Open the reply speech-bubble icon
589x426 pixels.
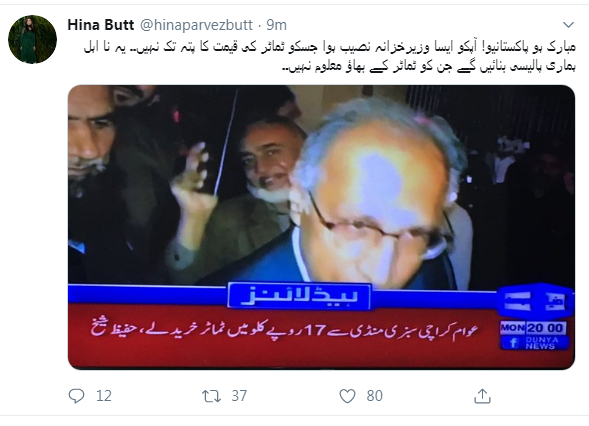[x=77, y=396]
